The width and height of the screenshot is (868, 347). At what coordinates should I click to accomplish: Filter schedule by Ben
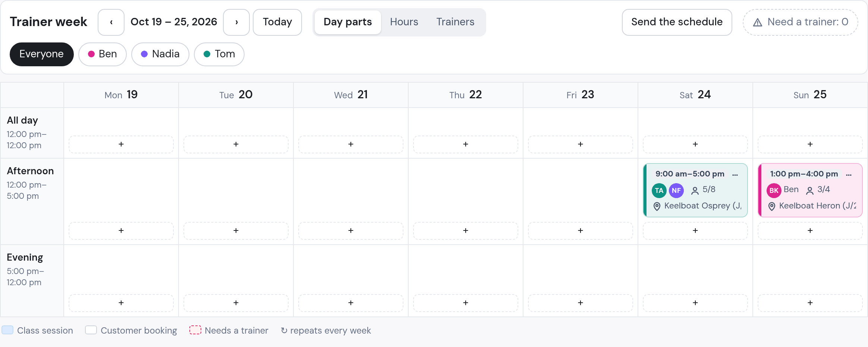(103, 54)
